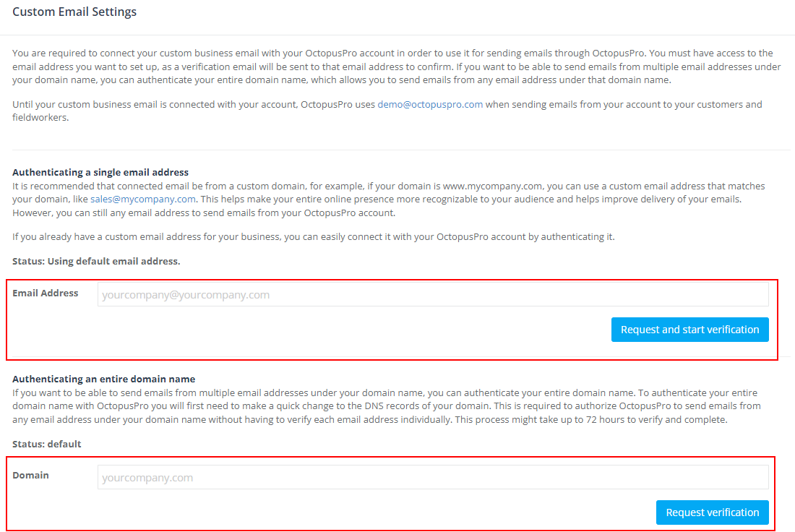Click the Email Address input field
Image resolution: width=795 pixels, height=532 pixels.
tap(433, 294)
